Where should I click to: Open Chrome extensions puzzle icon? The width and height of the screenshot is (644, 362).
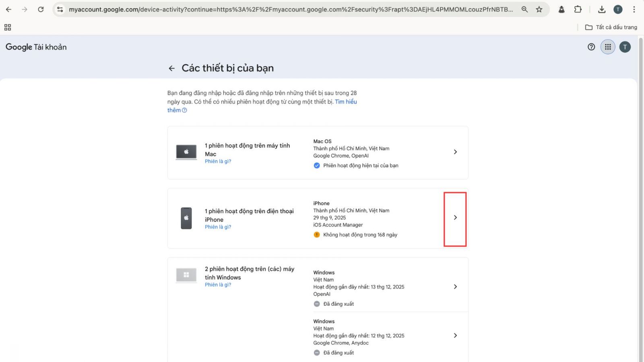pos(578,9)
